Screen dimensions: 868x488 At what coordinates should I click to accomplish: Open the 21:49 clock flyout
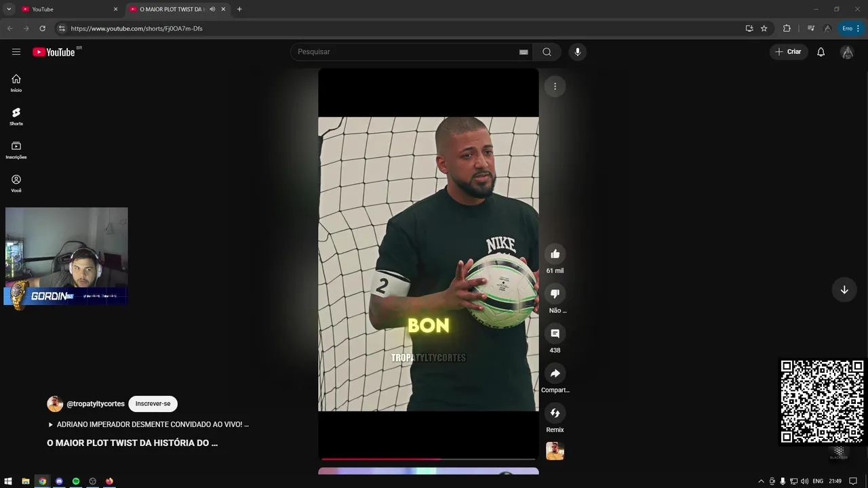point(835,481)
